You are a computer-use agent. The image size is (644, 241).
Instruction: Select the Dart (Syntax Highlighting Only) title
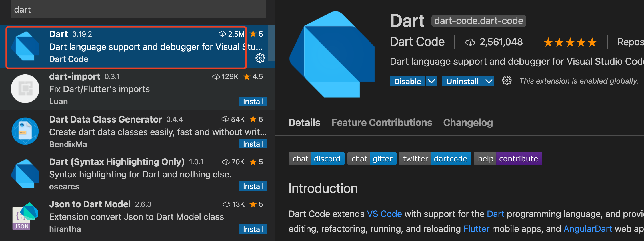point(117,162)
